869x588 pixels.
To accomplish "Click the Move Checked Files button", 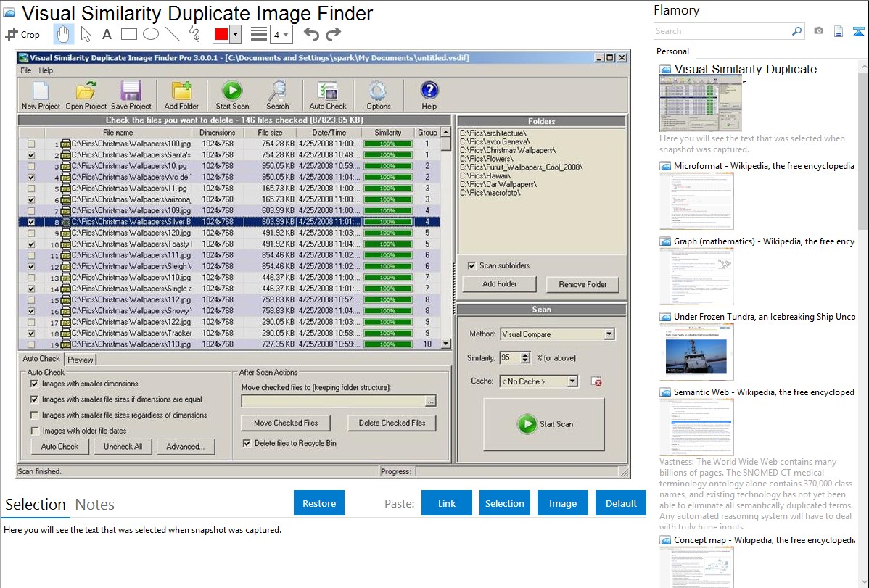I will (x=285, y=423).
